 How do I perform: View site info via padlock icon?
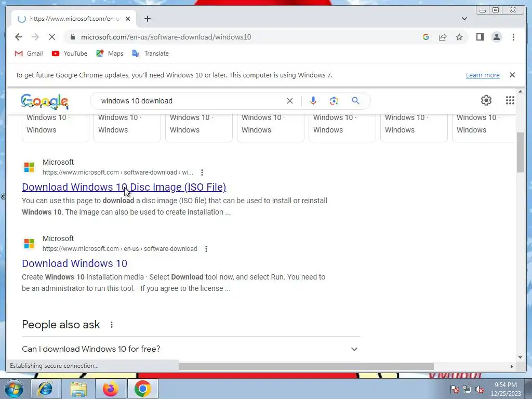coord(73,37)
